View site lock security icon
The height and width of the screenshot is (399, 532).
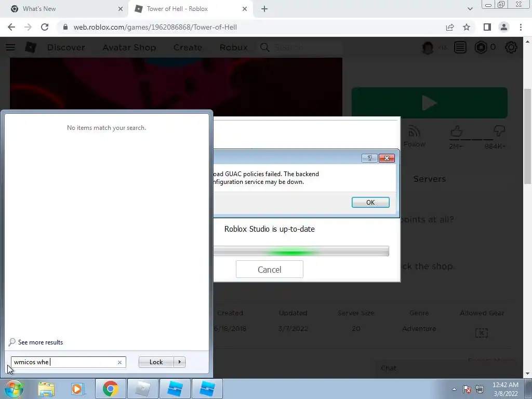[x=65, y=27]
